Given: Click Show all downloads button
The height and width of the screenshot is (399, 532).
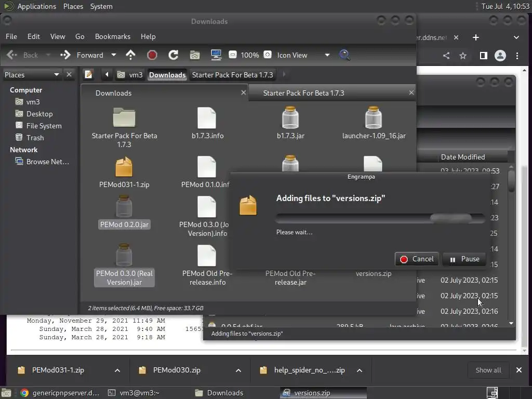Looking at the screenshot, I should pyautogui.click(x=488, y=370).
